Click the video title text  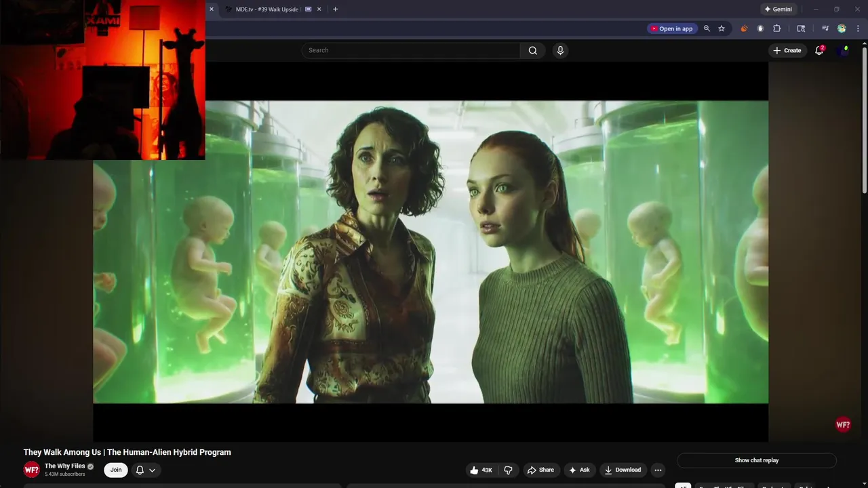[127, 452]
